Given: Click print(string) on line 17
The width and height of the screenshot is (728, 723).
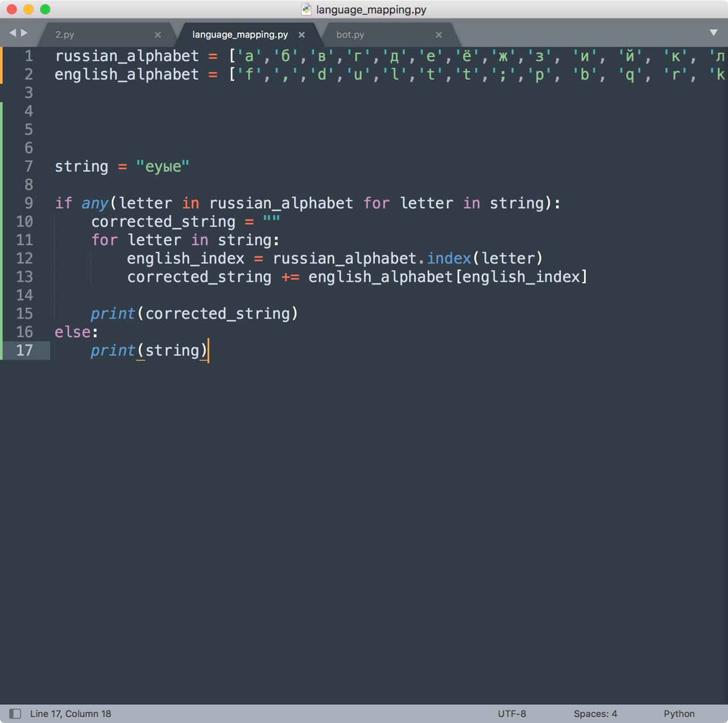Looking at the screenshot, I should click(x=149, y=350).
